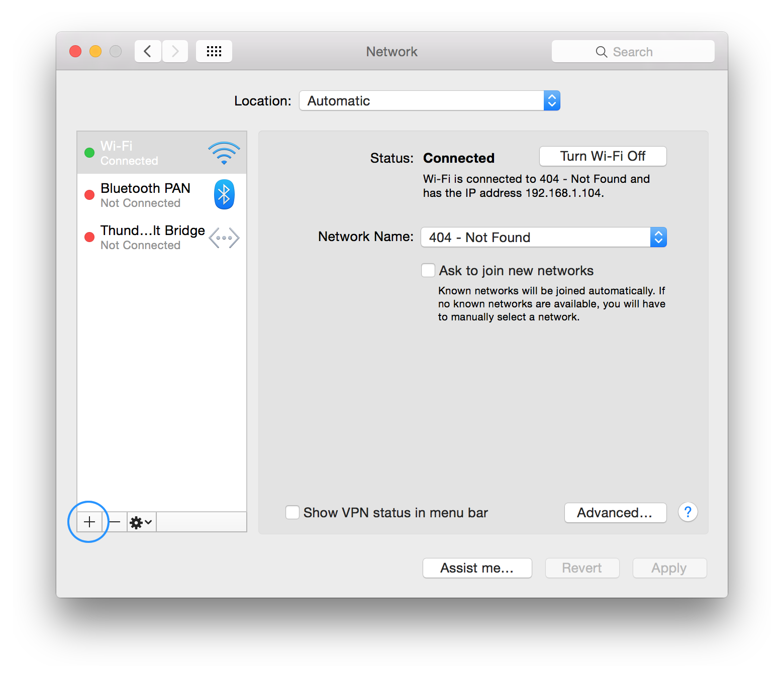This screenshot has width=784, height=678.
Task: Click the red status dot next to Bluetooth PAN
Action: click(x=89, y=195)
